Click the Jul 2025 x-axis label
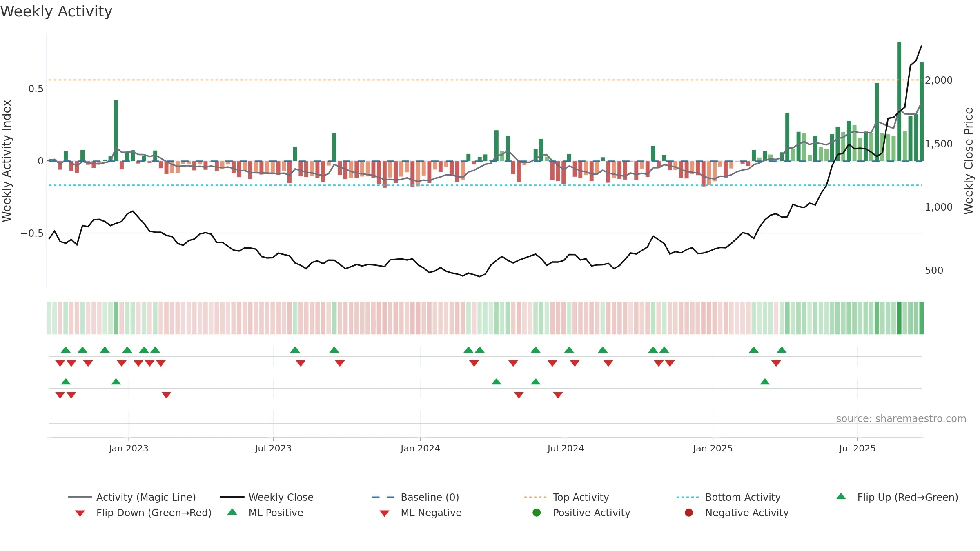The width and height of the screenshot is (980, 551). tap(857, 448)
